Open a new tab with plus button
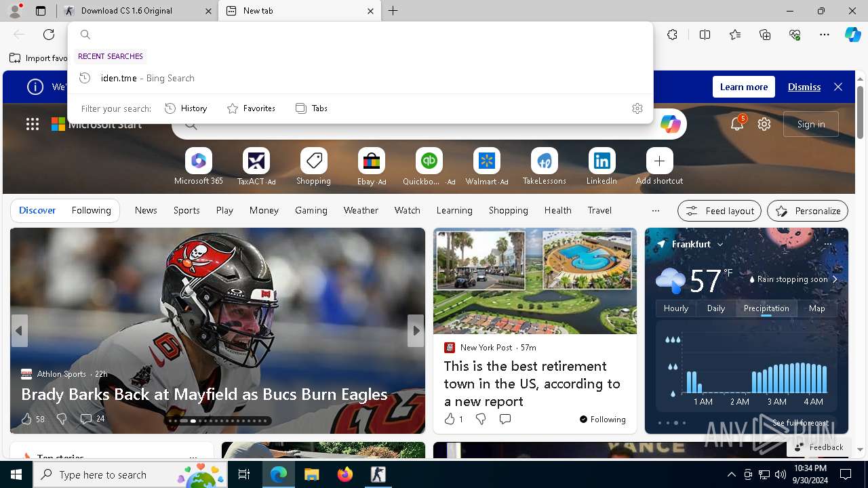The height and width of the screenshot is (488, 868). coord(393,11)
